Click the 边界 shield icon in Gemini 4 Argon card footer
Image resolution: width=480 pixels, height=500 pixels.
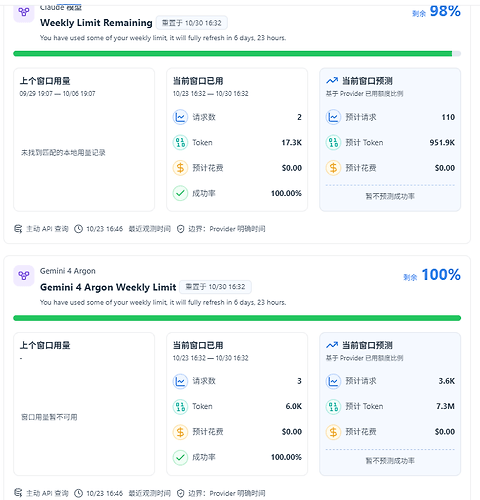pyautogui.click(x=180, y=493)
